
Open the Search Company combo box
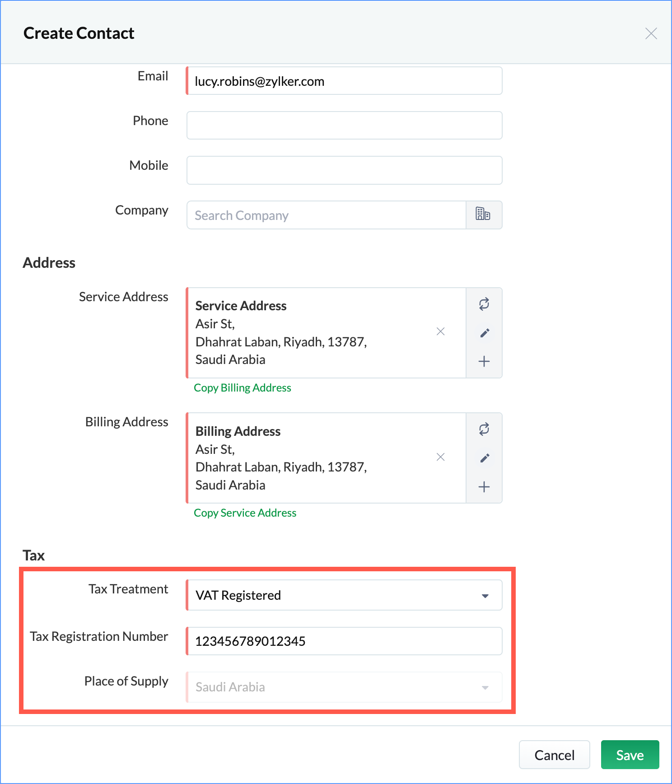327,215
